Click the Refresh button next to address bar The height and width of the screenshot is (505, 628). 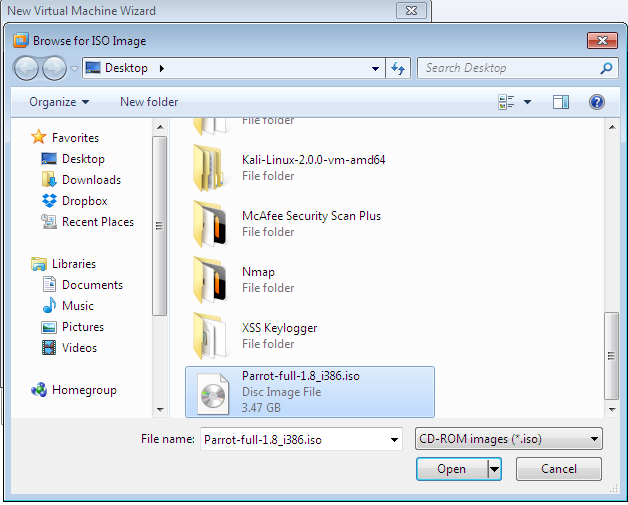398,68
